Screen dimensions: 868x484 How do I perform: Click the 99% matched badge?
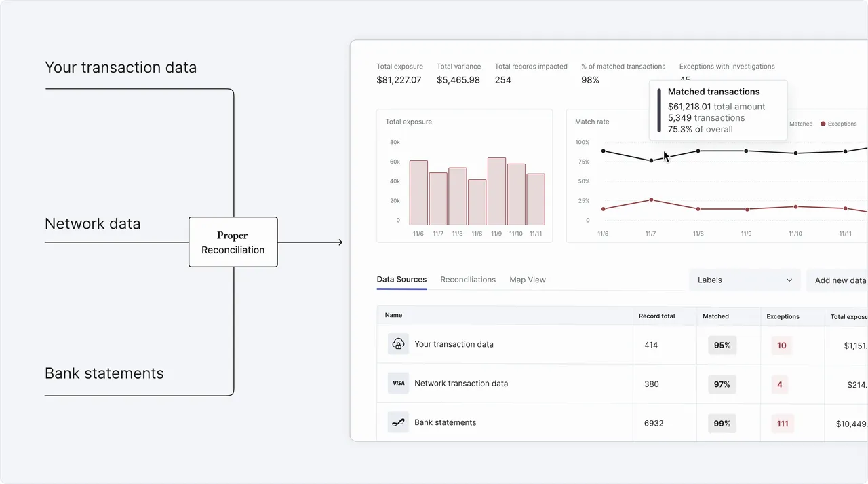[722, 423]
